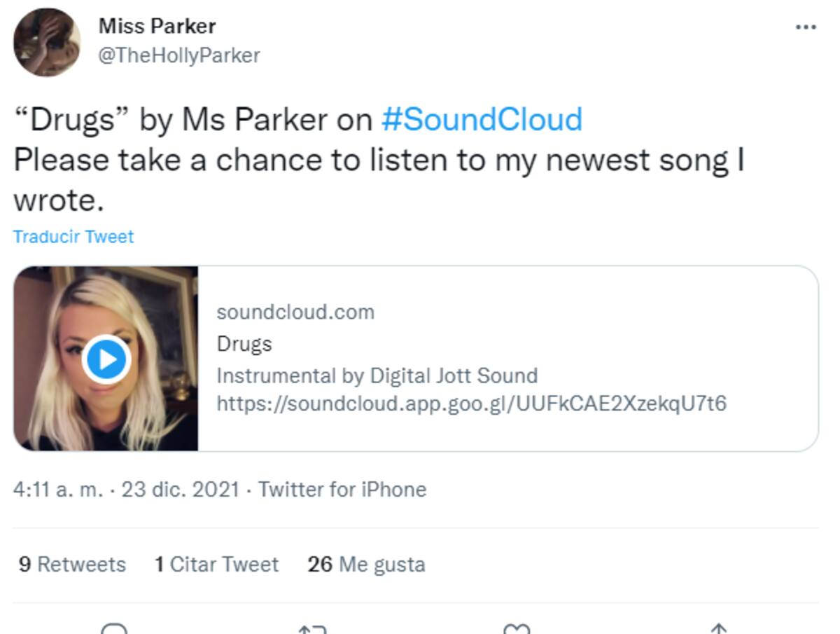Image resolution: width=840 pixels, height=634 pixels.
Task: Open the three-dot more options menu
Action: click(806, 28)
